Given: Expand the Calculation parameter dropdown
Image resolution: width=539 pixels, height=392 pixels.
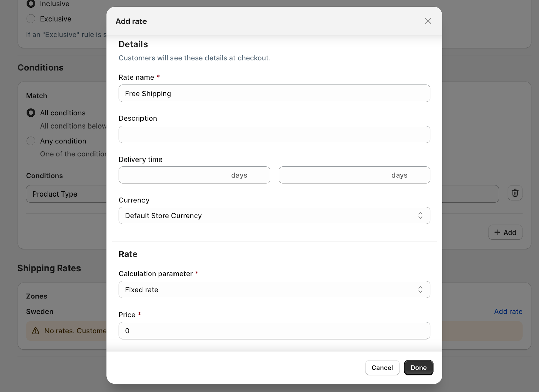Looking at the screenshot, I should [x=274, y=290].
